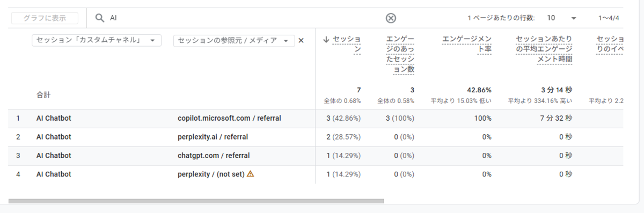Click the AI Chatbot cell in row 1
The image size is (644, 213).
coord(54,118)
